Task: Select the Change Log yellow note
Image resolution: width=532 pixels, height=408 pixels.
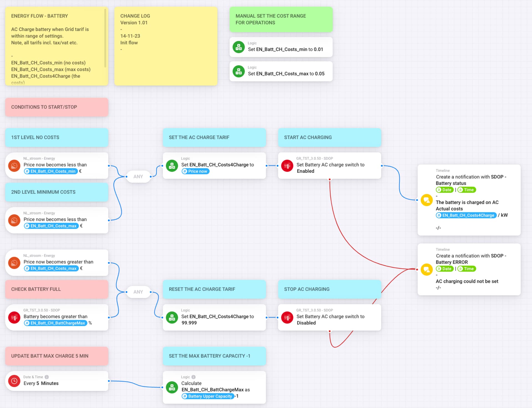Action: (x=166, y=46)
